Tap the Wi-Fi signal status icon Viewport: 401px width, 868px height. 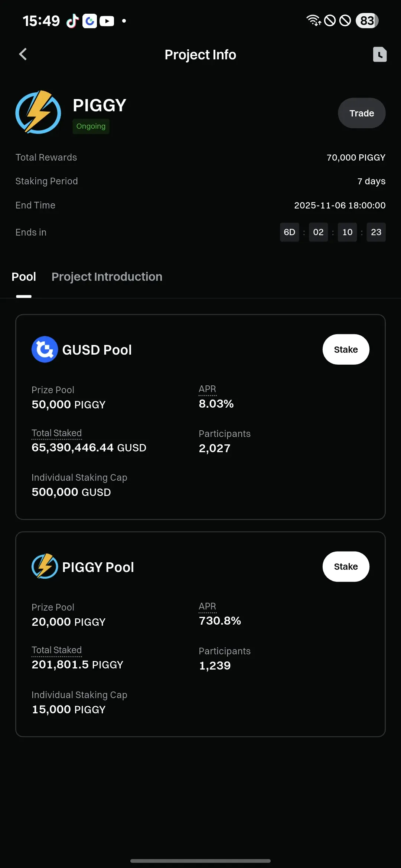(313, 20)
